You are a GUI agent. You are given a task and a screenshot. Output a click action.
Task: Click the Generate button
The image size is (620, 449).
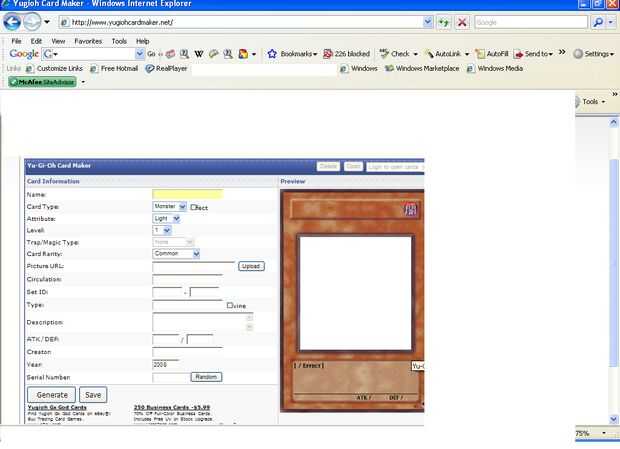(x=52, y=394)
